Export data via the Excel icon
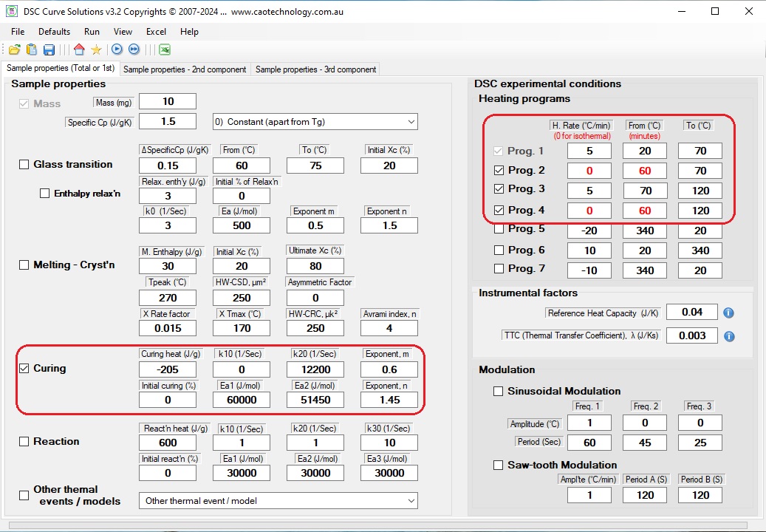 tap(165, 50)
